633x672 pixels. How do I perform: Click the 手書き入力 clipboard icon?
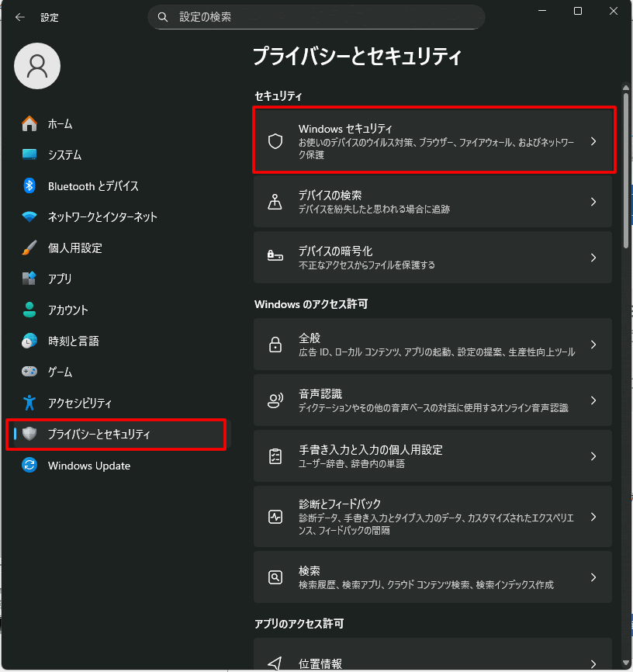[275, 456]
